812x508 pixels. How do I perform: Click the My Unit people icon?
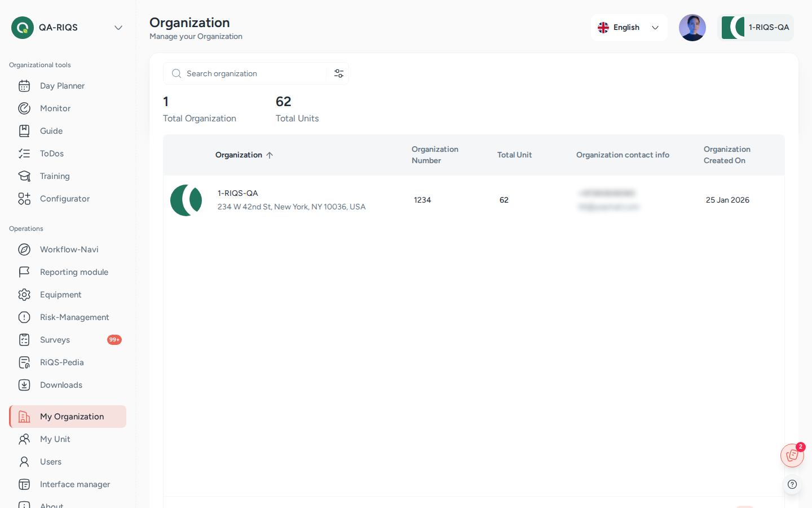click(24, 439)
